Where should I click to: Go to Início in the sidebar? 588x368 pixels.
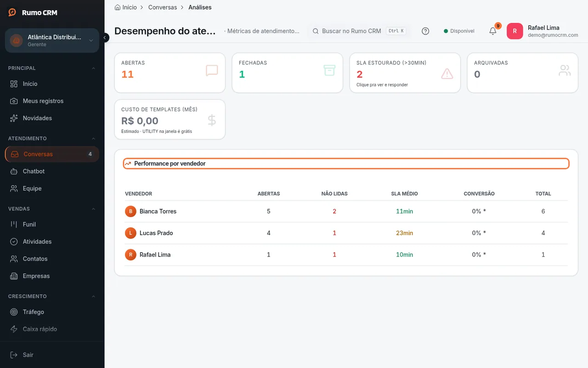pos(52,84)
